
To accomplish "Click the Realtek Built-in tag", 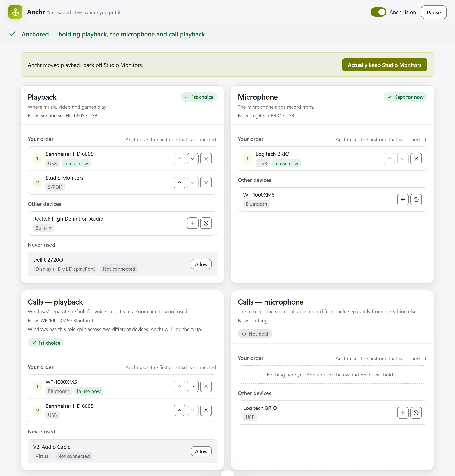I will pos(43,228).
